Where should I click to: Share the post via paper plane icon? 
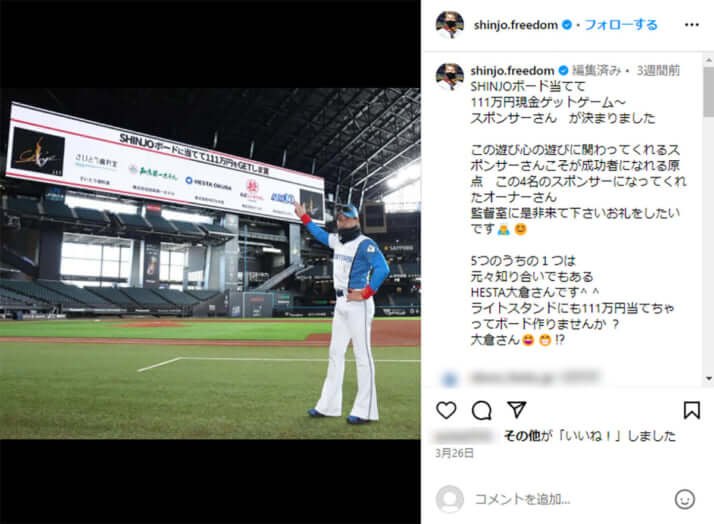click(x=517, y=409)
